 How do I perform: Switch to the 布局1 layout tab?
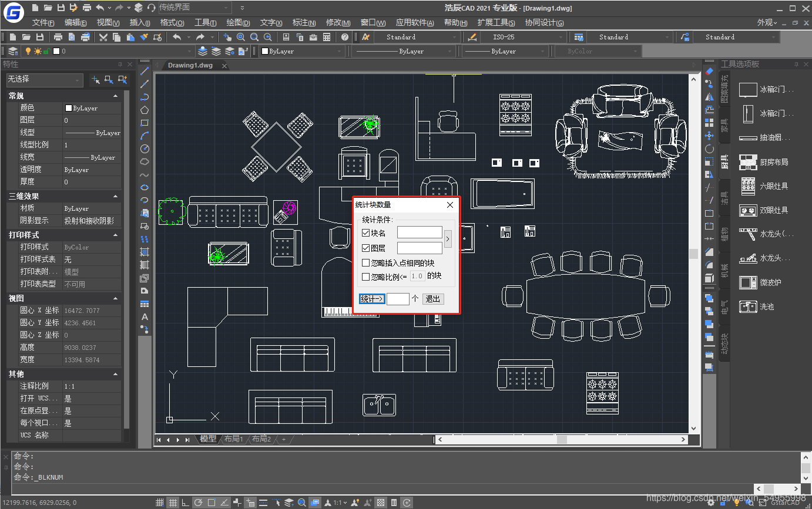tap(234, 439)
